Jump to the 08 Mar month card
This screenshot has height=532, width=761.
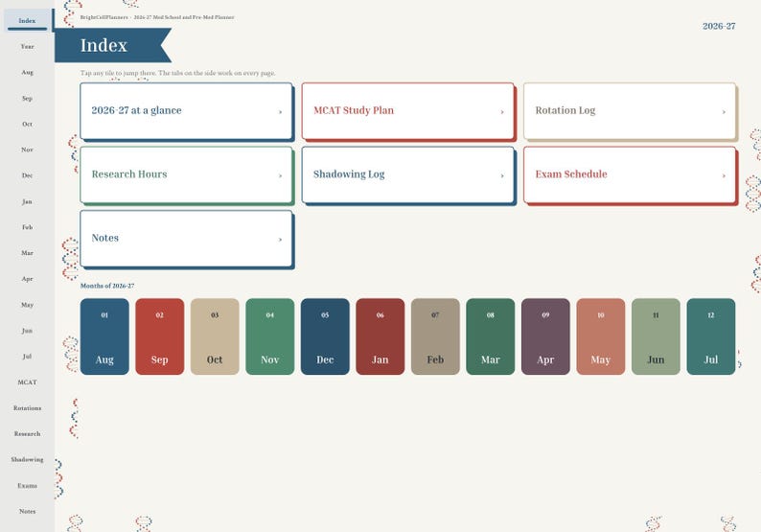(491, 336)
